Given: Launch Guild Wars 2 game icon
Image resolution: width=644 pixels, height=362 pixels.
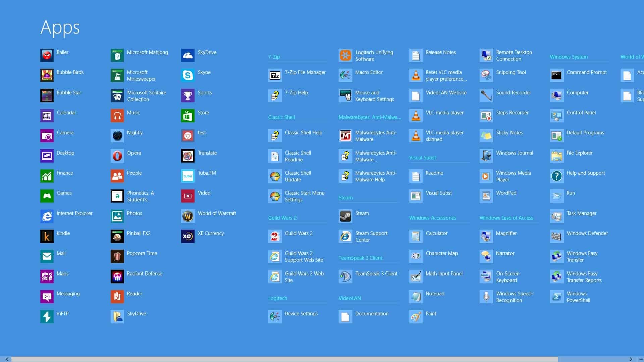Looking at the screenshot, I should [275, 236].
